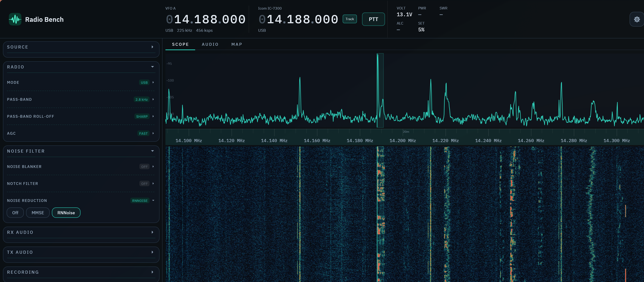Collapse the NOISE REDUCTION options arrow
Image resolution: width=644 pixels, height=282 pixels.
click(x=153, y=200)
